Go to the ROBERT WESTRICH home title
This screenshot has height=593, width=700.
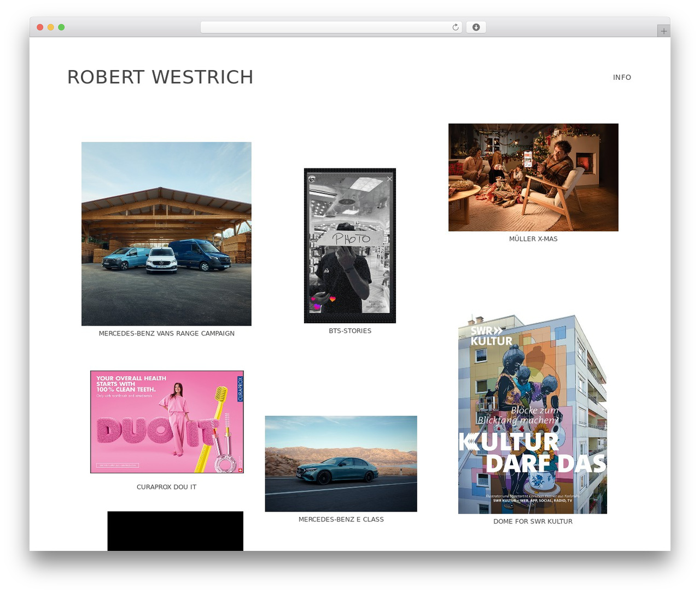click(x=160, y=77)
